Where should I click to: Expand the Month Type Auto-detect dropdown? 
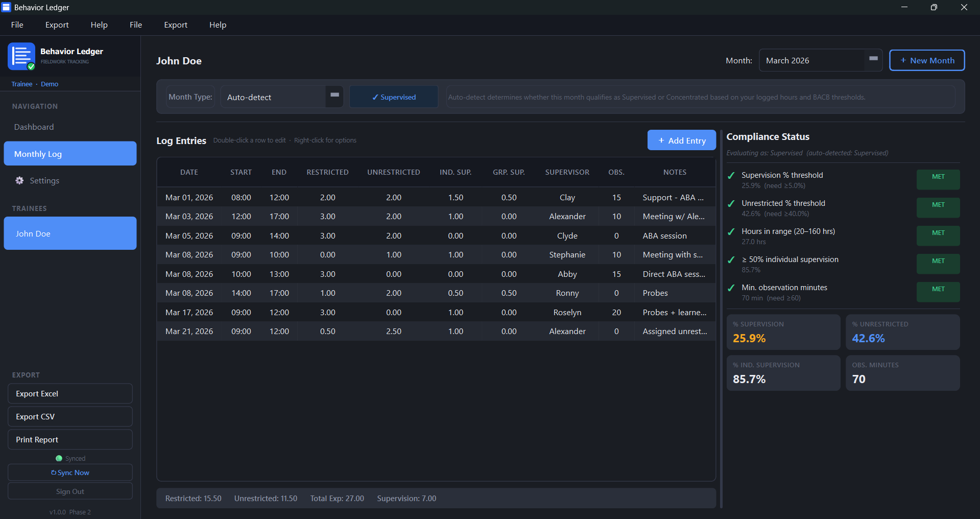(x=273, y=97)
